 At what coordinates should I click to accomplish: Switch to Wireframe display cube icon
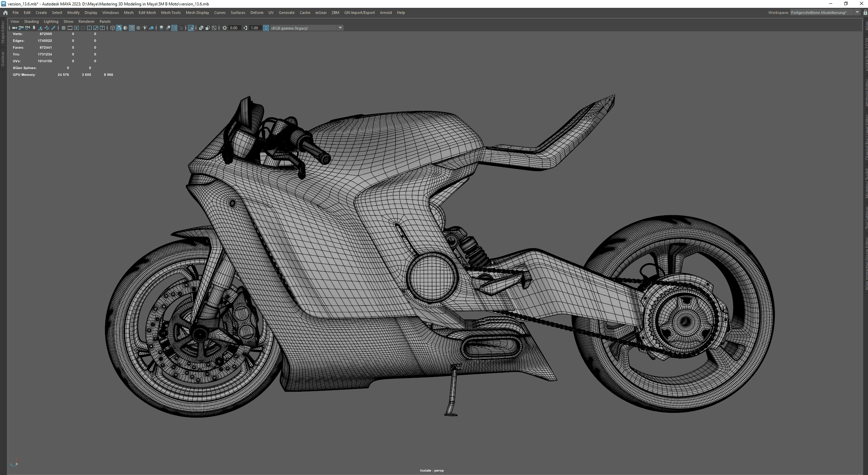(x=112, y=28)
